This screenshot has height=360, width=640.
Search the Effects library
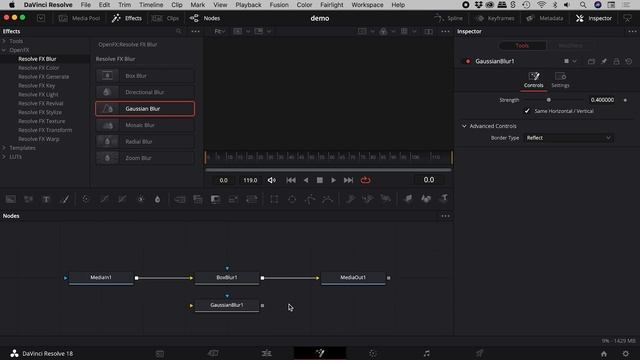click(x=178, y=31)
